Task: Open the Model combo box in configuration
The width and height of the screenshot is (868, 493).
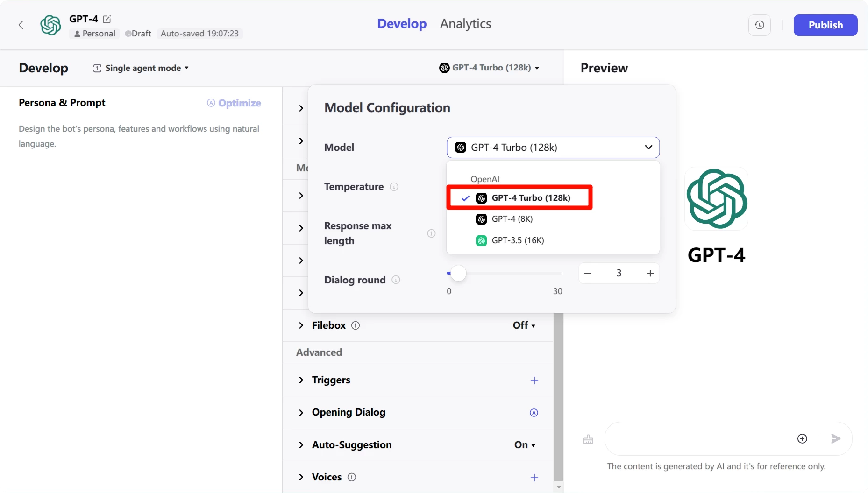Action: pos(553,148)
